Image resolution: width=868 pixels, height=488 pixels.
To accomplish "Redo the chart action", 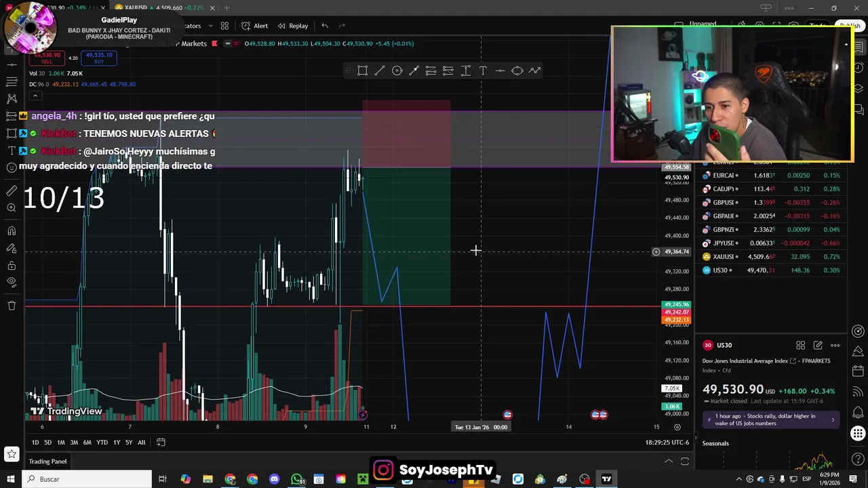I will pyautogui.click(x=342, y=26).
